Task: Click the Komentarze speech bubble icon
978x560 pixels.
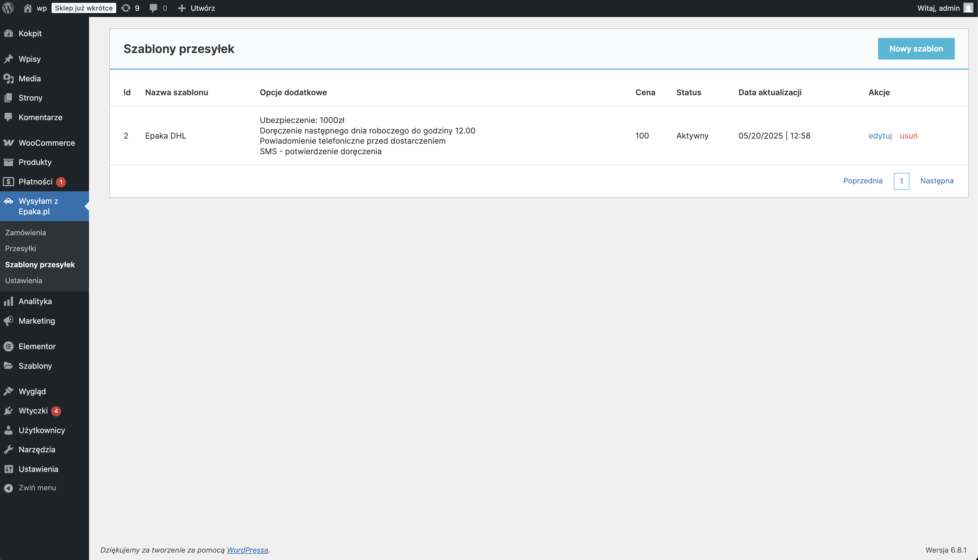Action: point(9,117)
